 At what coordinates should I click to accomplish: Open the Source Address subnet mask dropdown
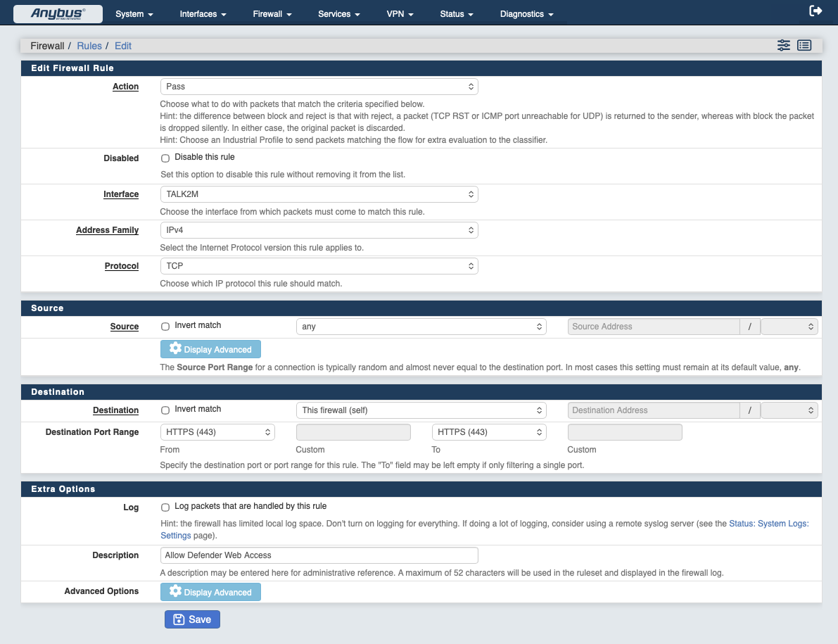[789, 327]
